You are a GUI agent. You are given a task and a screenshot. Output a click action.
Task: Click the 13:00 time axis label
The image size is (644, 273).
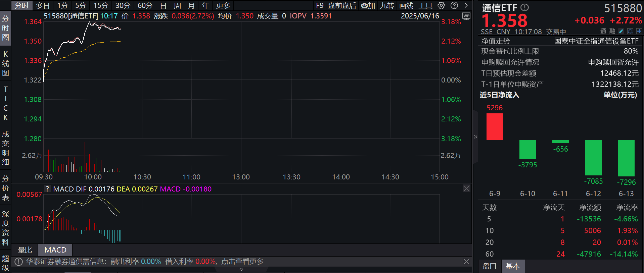241,177
